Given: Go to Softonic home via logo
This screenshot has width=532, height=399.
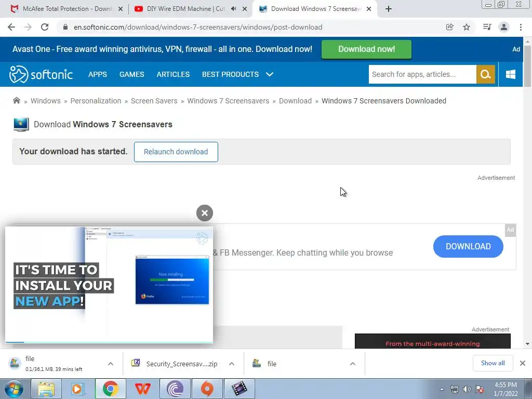Looking at the screenshot, I should click(41, 74).
